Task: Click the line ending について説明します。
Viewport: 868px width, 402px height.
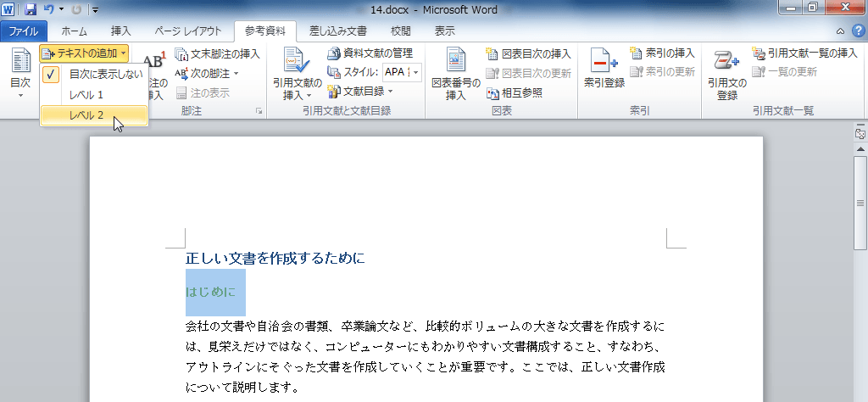Action: [x=242, y=387]
